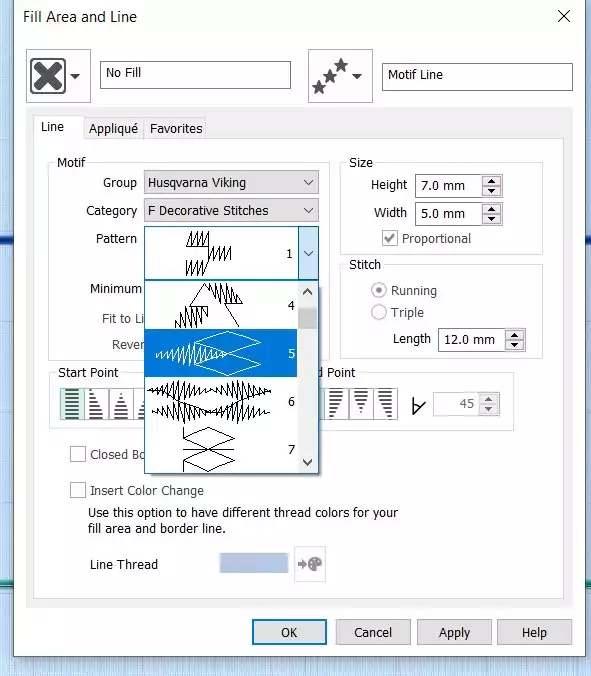Switch to the Appliqué tab
Image resolution: width=591 pixels, height=676 pixels.
pyautogui.click(x=113, y=128)
